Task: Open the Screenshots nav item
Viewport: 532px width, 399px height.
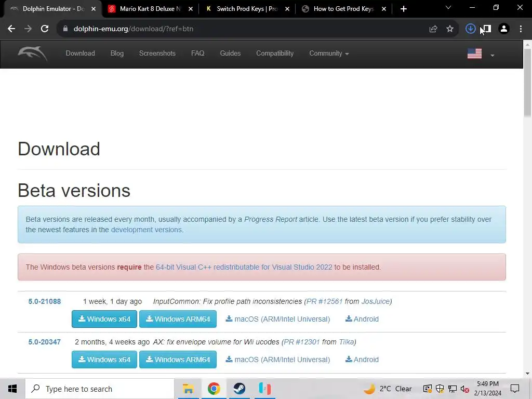Action: click(157, 54)
